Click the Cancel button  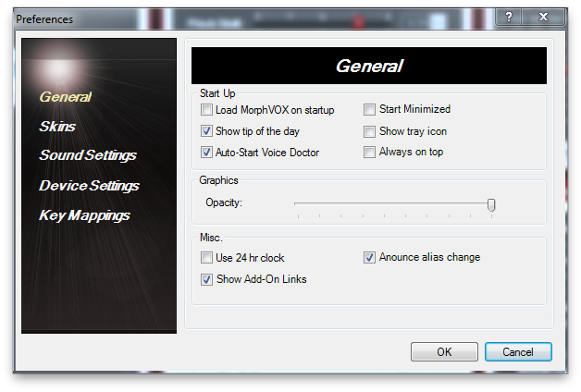pyautogui.click(x=518, y=351)
